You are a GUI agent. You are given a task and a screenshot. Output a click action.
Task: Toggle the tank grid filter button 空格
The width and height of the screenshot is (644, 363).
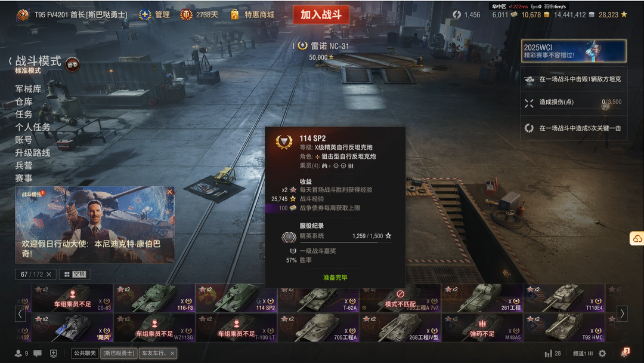75,274
